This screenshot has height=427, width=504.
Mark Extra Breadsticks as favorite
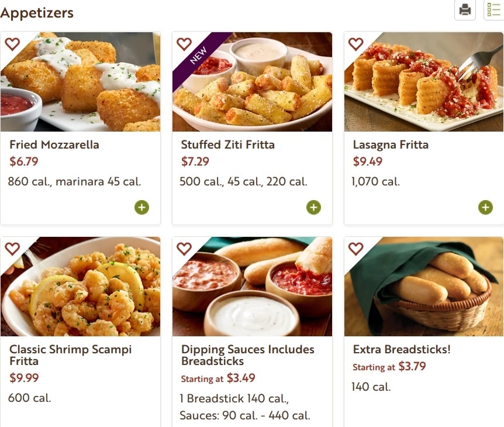[356, 249]
